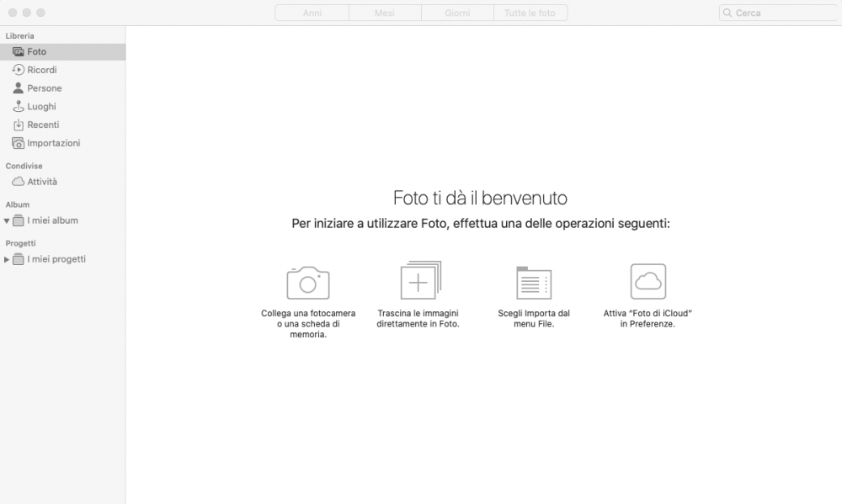Click the Import file document icon
Viewport: 842px width, 504px height.
coord(534,283)
